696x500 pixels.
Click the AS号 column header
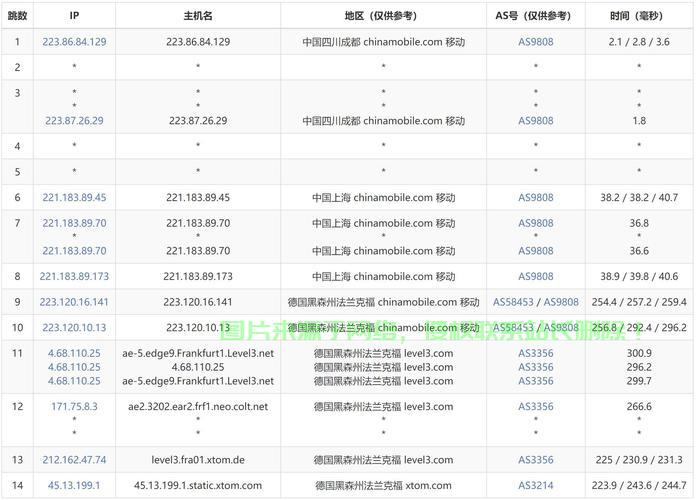click(x=536, y=16)
